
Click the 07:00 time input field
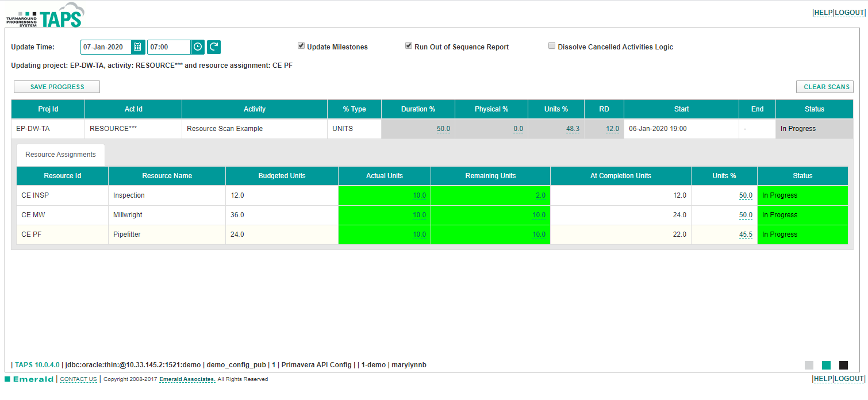[168, 47]
